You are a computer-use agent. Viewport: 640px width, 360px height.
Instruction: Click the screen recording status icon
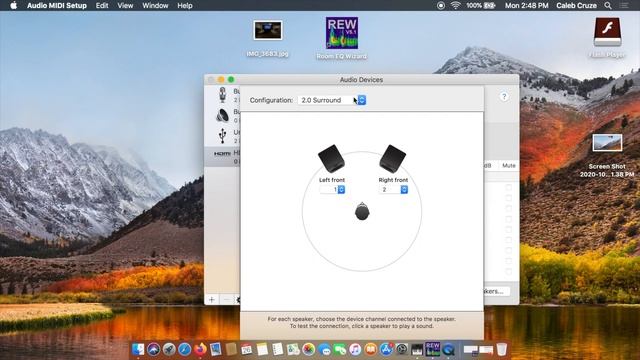pos(441,6)
